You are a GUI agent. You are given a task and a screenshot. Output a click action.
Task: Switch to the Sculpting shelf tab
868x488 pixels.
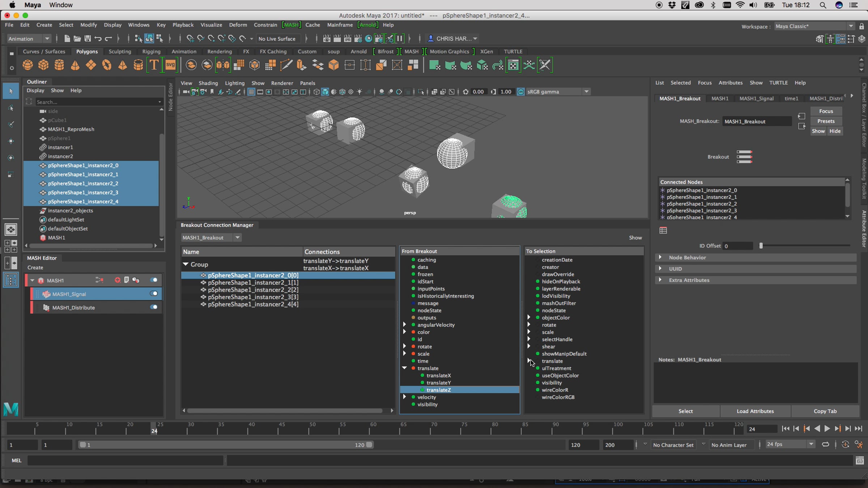tap(120, 52)
